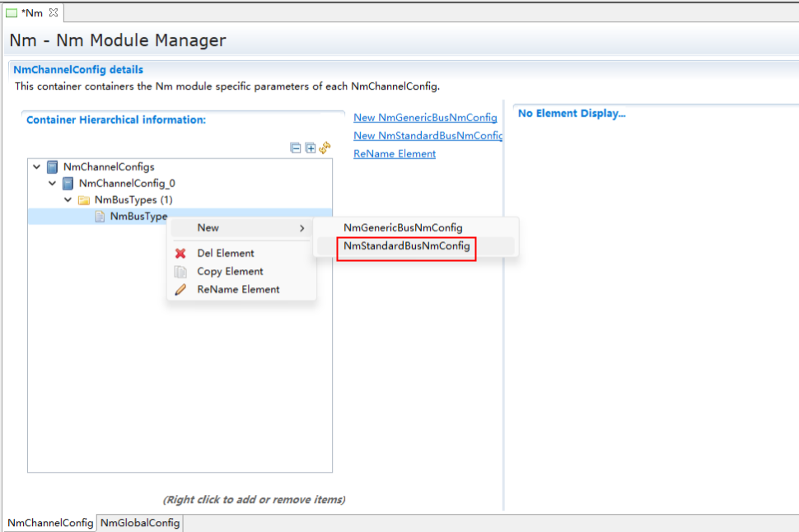Click the refresh/sync tree icon
The height and width of the screenshot is (532, 799).
click(325, 148)
